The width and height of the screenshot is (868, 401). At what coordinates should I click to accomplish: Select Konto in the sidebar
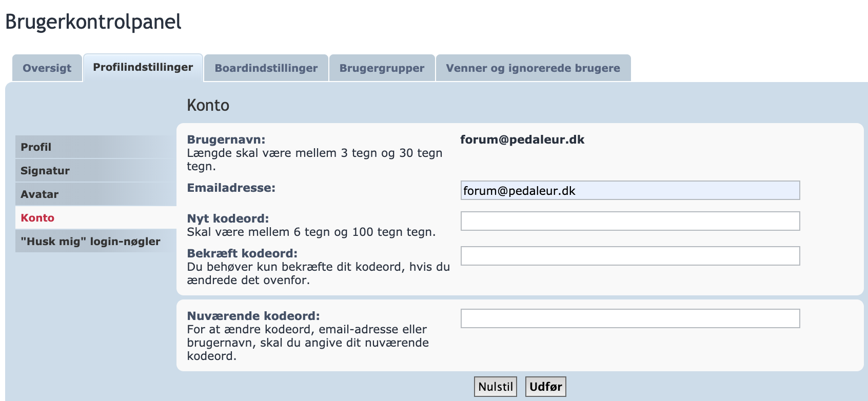coord(37,218)
